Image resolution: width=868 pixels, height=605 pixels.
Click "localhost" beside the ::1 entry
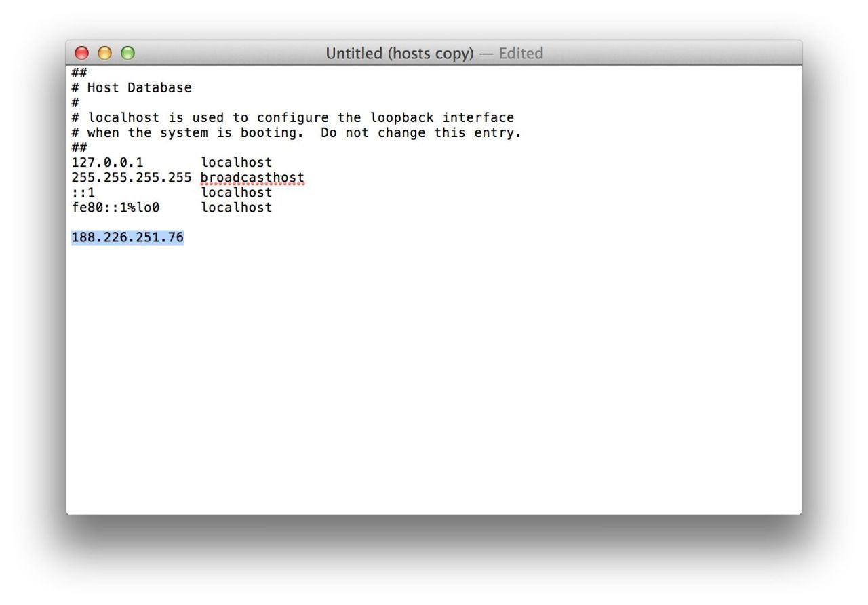click(236, 193)
